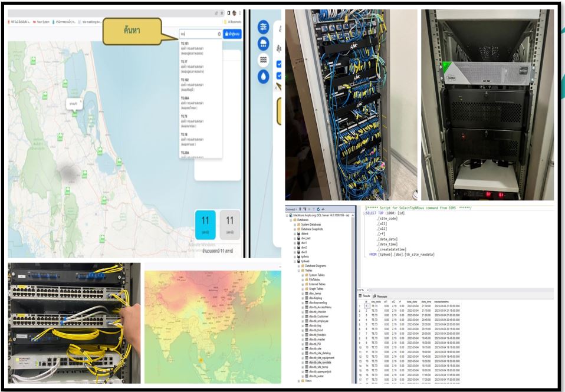Select the id cell in results row 1
565x392 pixels.
(x=366, y=306)
